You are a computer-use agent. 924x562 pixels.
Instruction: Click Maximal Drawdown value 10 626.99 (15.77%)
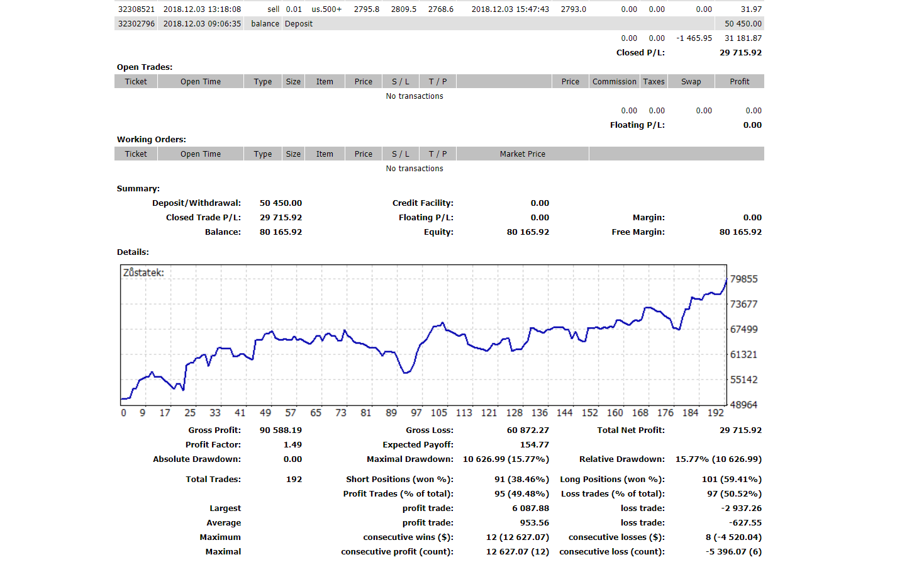pyautogui.click(x=506, y=459)
